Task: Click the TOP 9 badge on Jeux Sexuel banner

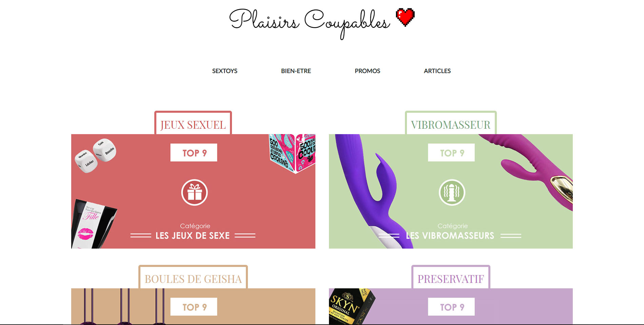Action: pos(194,152)
